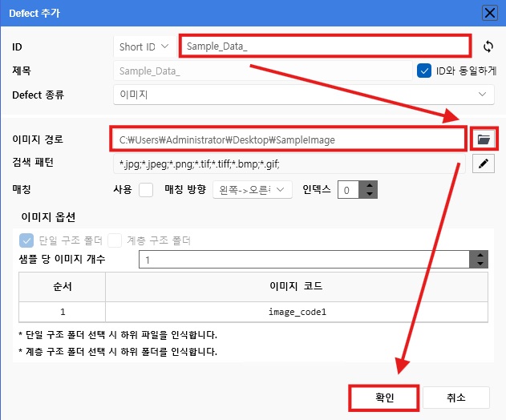This screenshot has height=420, width=506.
Task: Select row number 1 cell
Action: 63,312
